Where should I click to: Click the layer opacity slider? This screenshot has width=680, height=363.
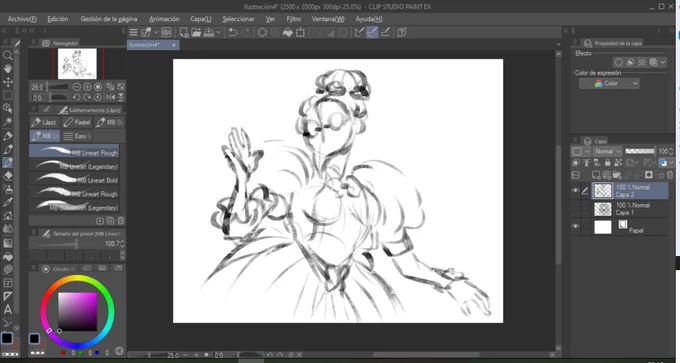point(640,151)
